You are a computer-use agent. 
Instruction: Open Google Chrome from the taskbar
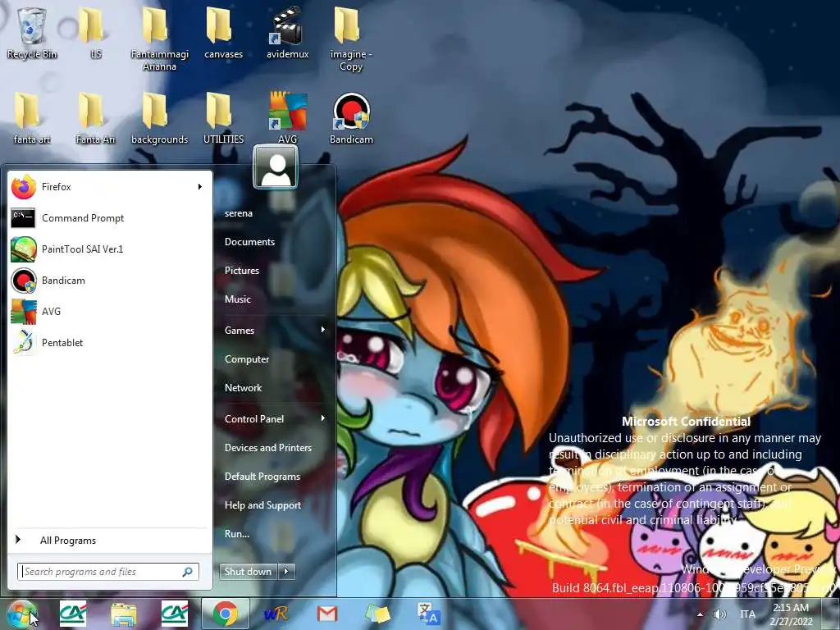[226, 614]
